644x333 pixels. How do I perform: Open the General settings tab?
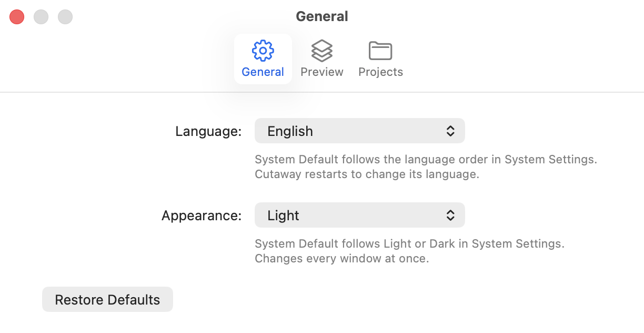263,59
